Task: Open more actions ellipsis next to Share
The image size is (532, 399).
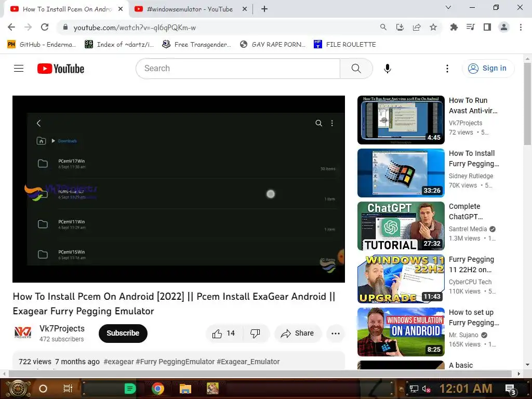Action: point(336,334)
